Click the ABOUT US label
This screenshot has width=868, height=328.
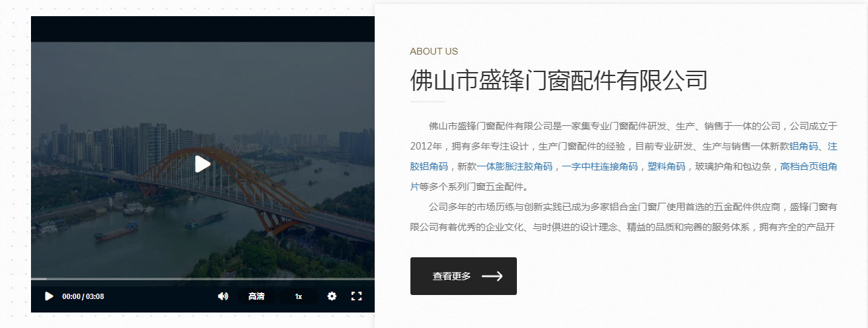point(434,51)
